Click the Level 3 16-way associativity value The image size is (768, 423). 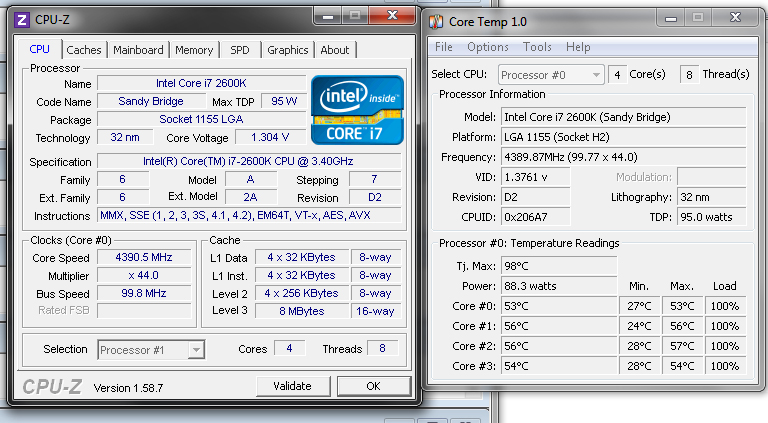pos(376,311)
